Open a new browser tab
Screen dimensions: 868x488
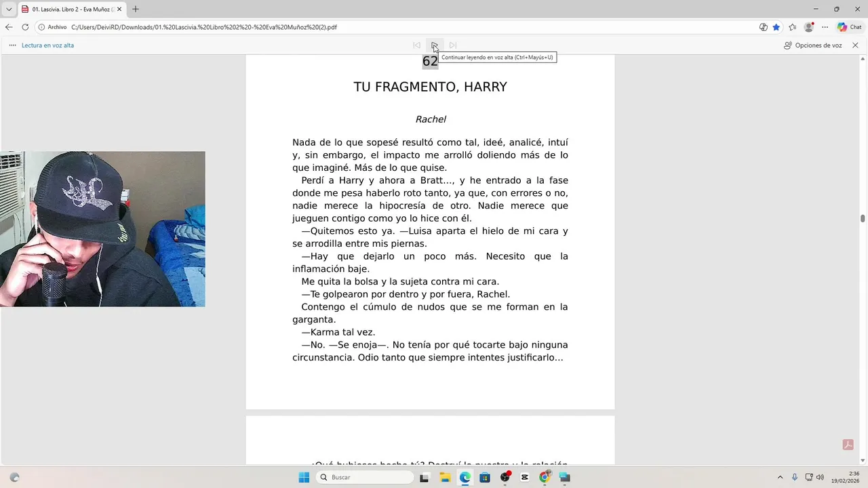click(136, 9)
